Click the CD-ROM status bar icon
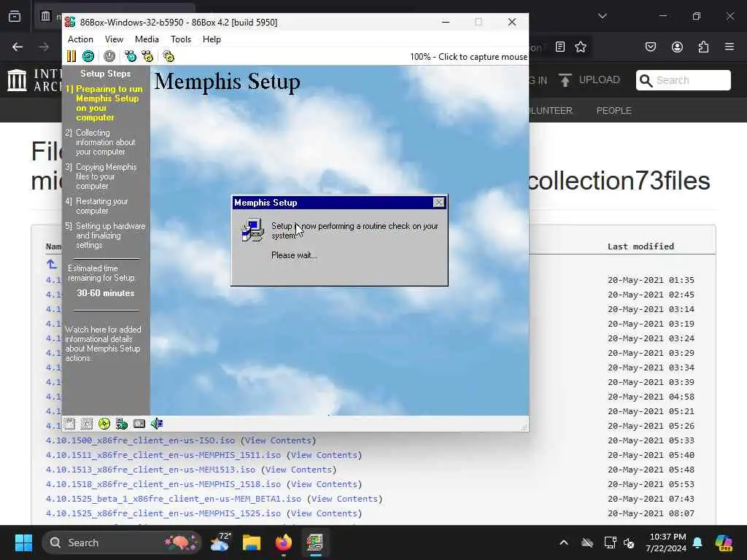This screenshot has height=560, width=747. pyautogui.click(x=104, y=424)
